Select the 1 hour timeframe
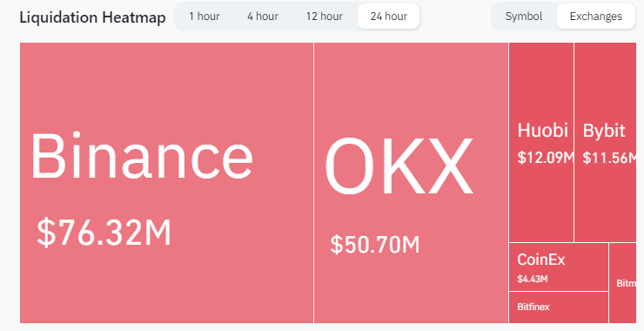The height and width of the screenshot is (331, 644). [205, 17]
